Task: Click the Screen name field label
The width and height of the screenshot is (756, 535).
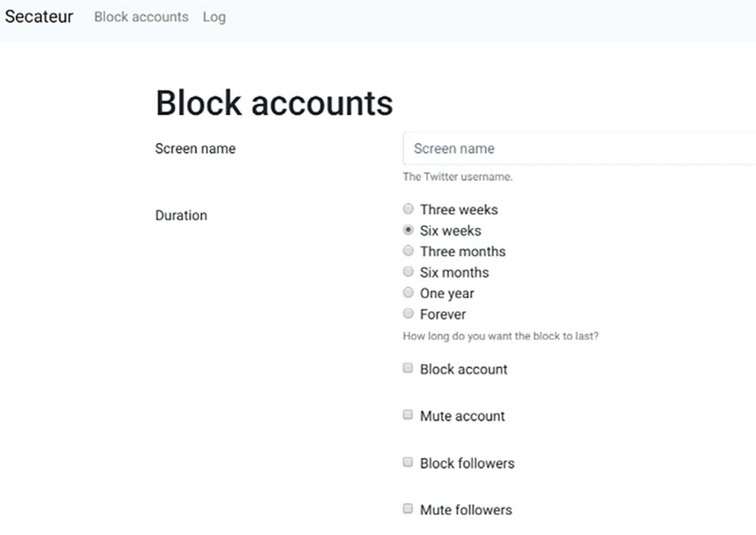Action: [x=195, y=149]
